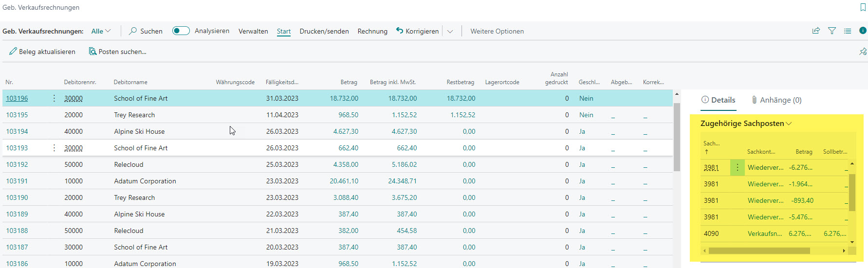Switch to the Details tab

pyautogui.click(x=718, y=100)
